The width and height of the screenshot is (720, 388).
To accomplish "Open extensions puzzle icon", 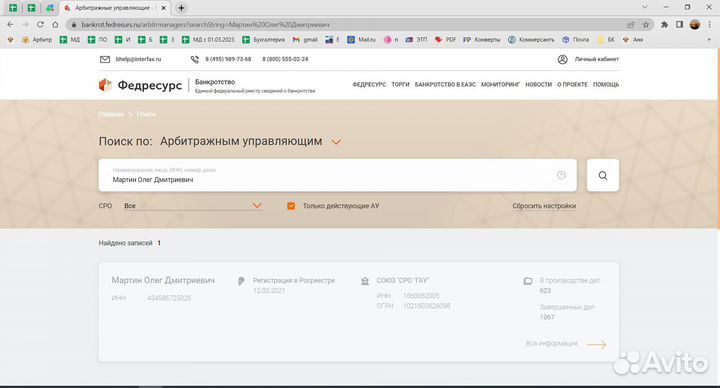I will pos(664,24).
